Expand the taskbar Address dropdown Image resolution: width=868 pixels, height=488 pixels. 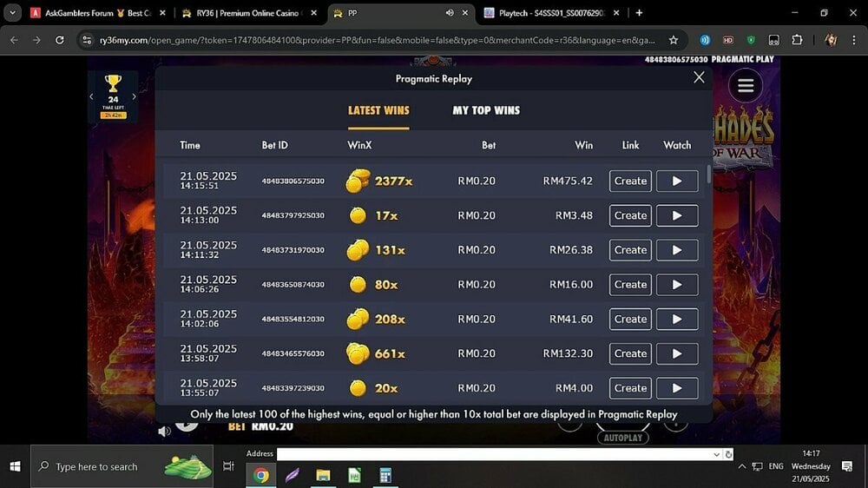click(716, 454)
